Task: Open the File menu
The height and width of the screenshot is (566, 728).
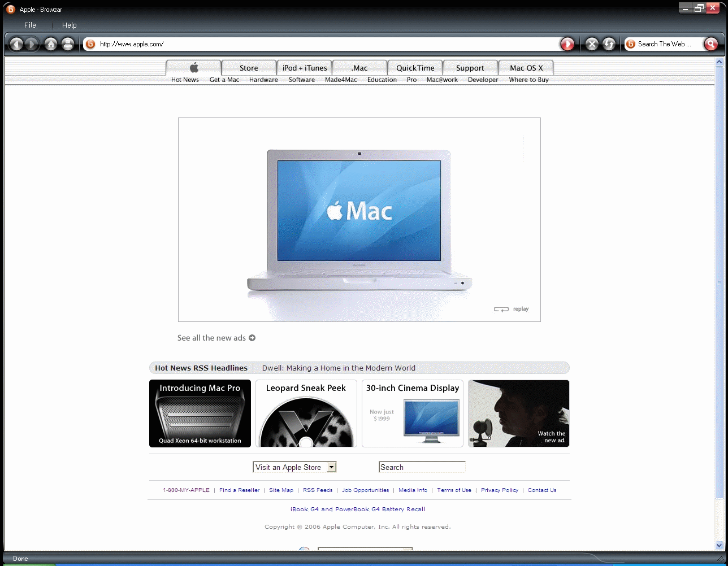Action: pos(30,25)
